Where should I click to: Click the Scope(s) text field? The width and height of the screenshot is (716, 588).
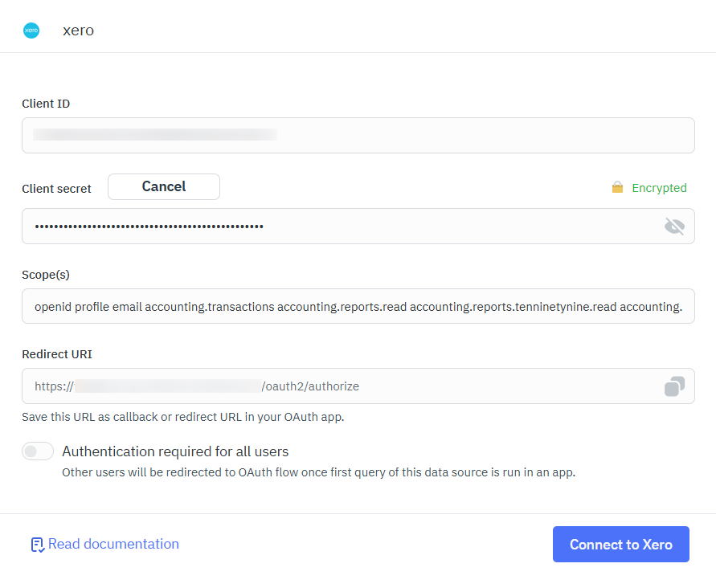click(x=358, y=306)
